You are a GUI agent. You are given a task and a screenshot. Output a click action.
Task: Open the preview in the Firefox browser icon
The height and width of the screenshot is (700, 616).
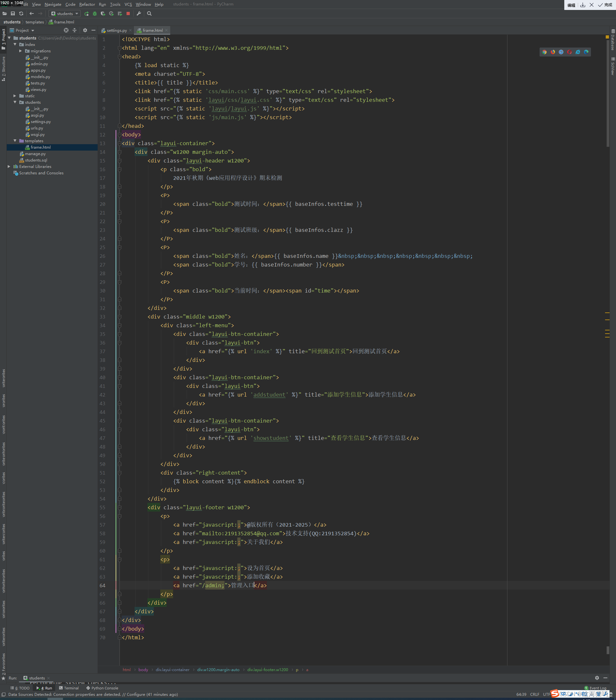click(x=553, y=52)
